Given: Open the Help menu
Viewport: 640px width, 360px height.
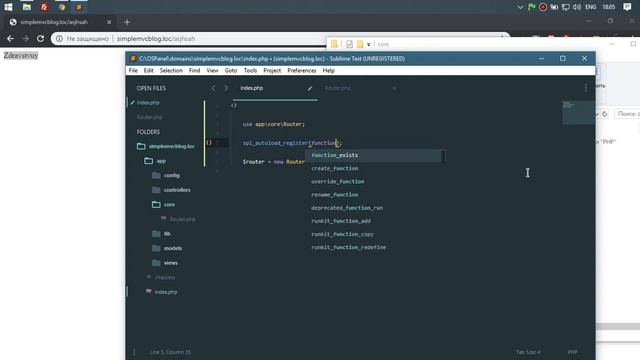Looking at the screenshot, I should pos(329,71).
